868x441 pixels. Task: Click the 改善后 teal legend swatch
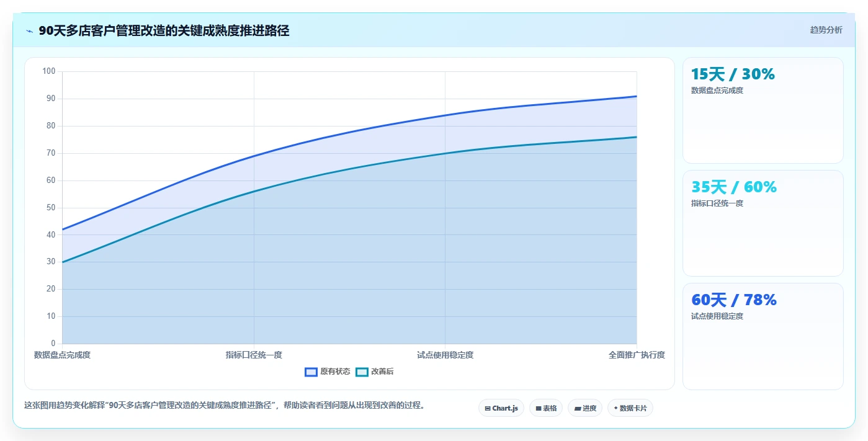pos(362,372)
